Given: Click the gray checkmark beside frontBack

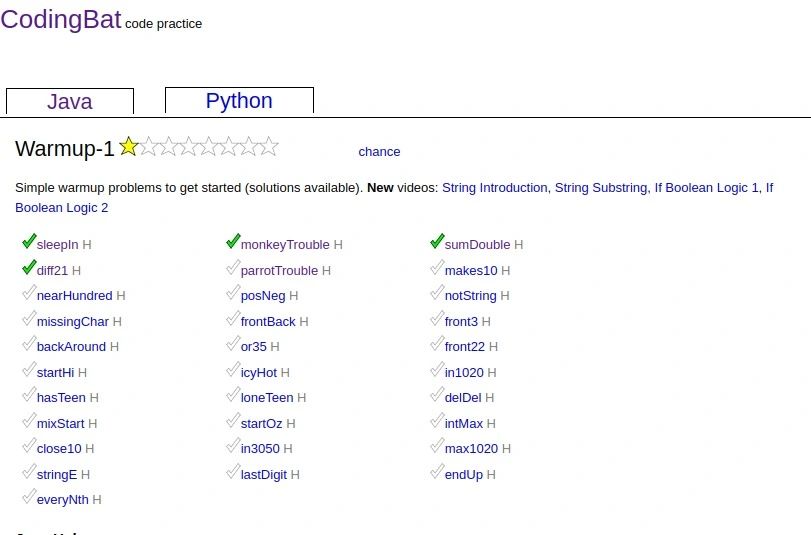Looking at the screenshot, I should click(233, 318).
